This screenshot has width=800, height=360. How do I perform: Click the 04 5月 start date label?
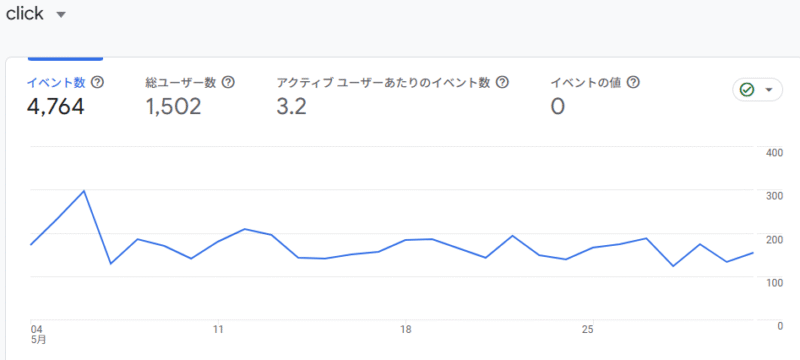point(38,333)
